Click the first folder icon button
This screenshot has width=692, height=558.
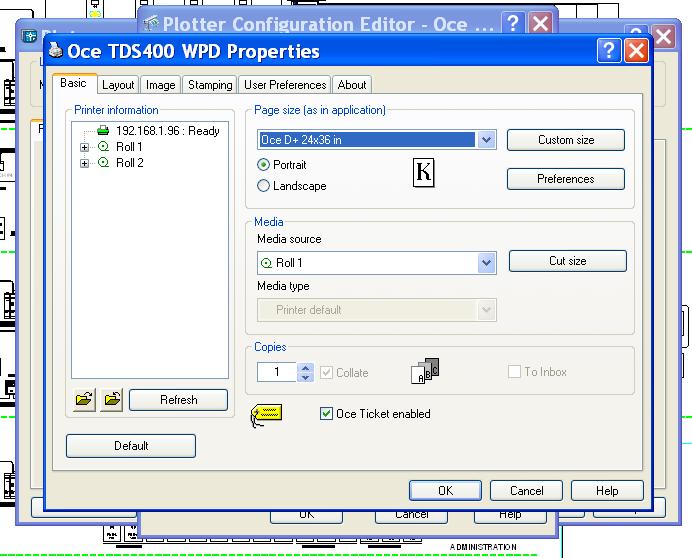pyautogui.click(x=84, y=400)
